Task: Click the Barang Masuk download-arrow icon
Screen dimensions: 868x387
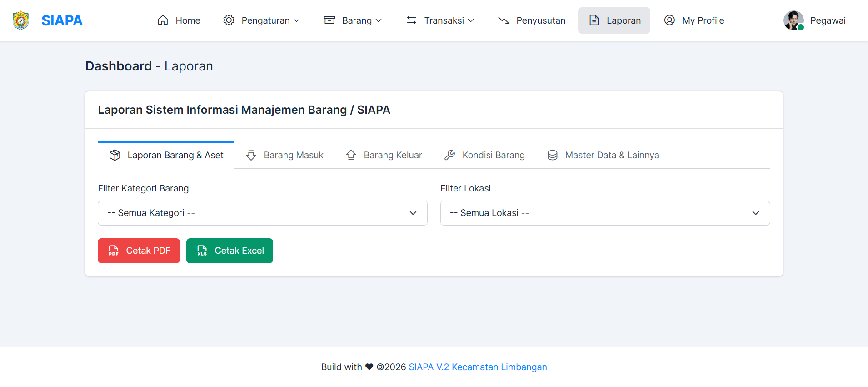Action: 251,155
